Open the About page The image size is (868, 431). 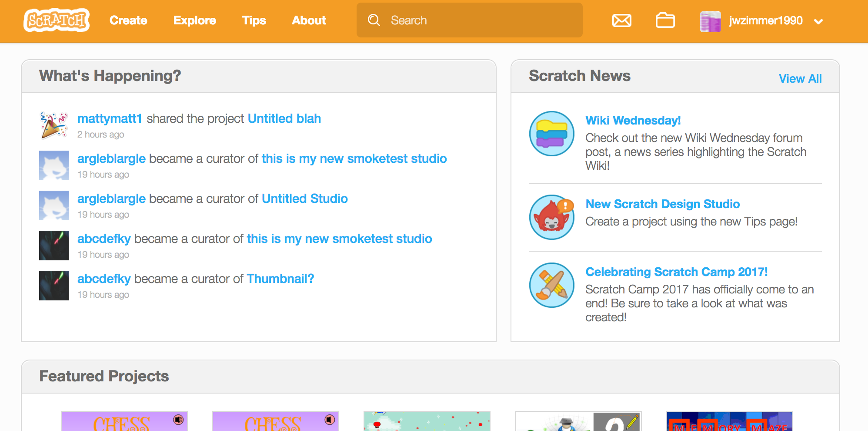309,20
